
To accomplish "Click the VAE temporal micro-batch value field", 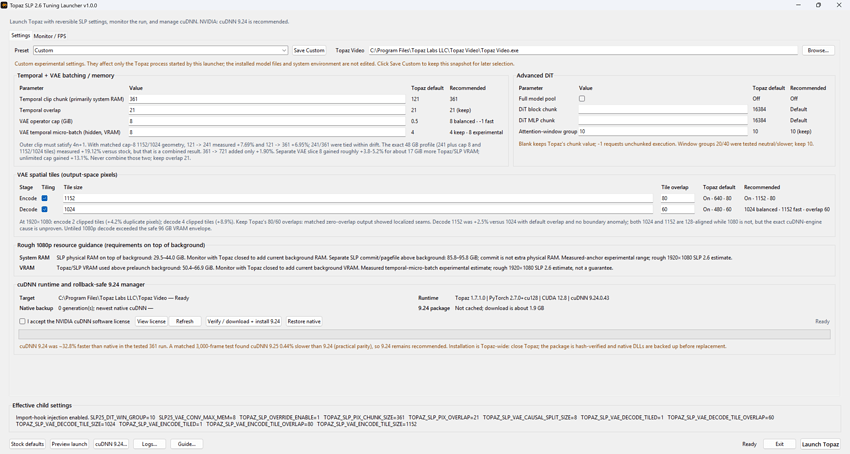I will (267, 132).
